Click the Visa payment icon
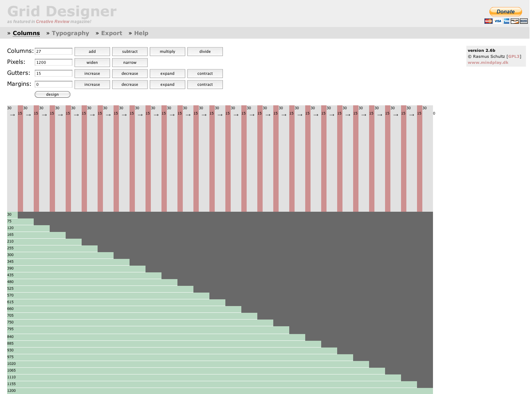 [498, 21]
